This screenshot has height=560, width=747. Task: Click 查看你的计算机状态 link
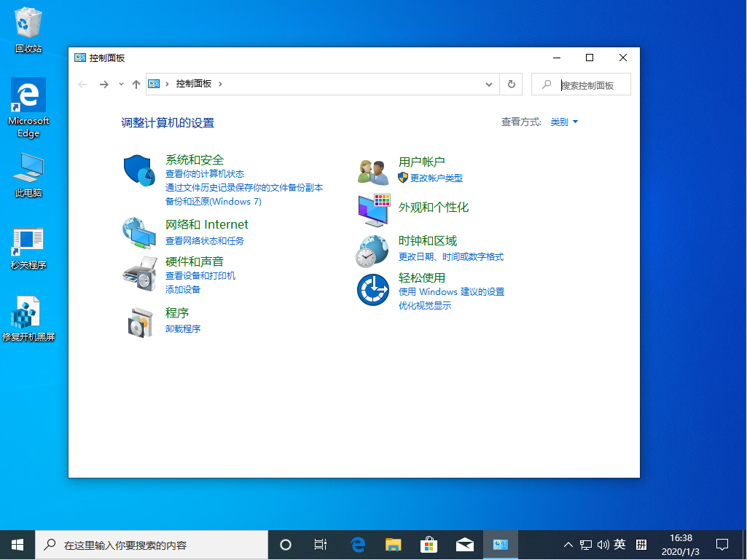205,173
